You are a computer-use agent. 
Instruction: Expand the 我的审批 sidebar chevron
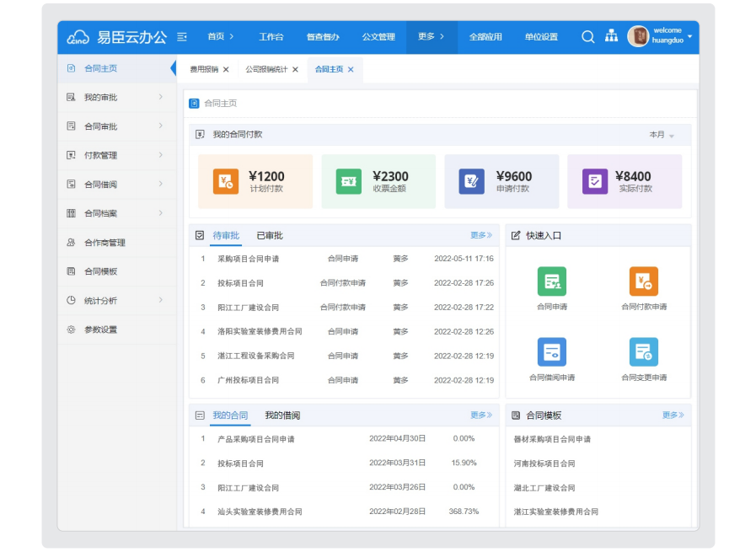(160, 97)
